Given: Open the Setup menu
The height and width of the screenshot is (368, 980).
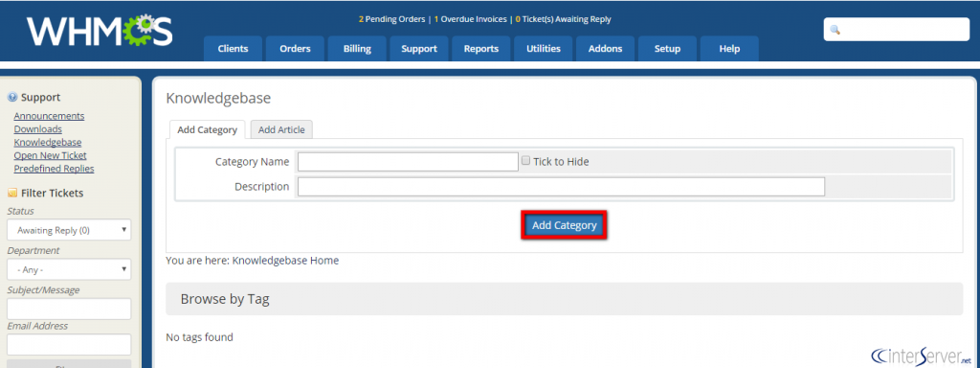Looking at the screenshot, I should 667,49.
